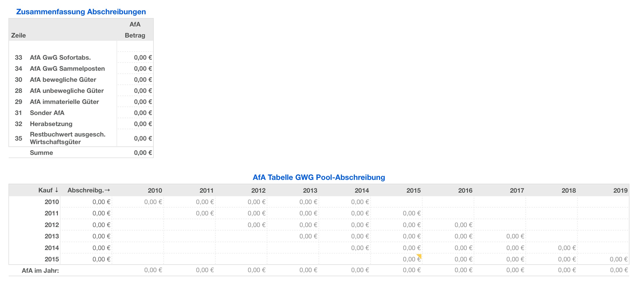Click the 'Sonder AfA' row label
This screenshot has height=294, width=644.
coord(47,113)
